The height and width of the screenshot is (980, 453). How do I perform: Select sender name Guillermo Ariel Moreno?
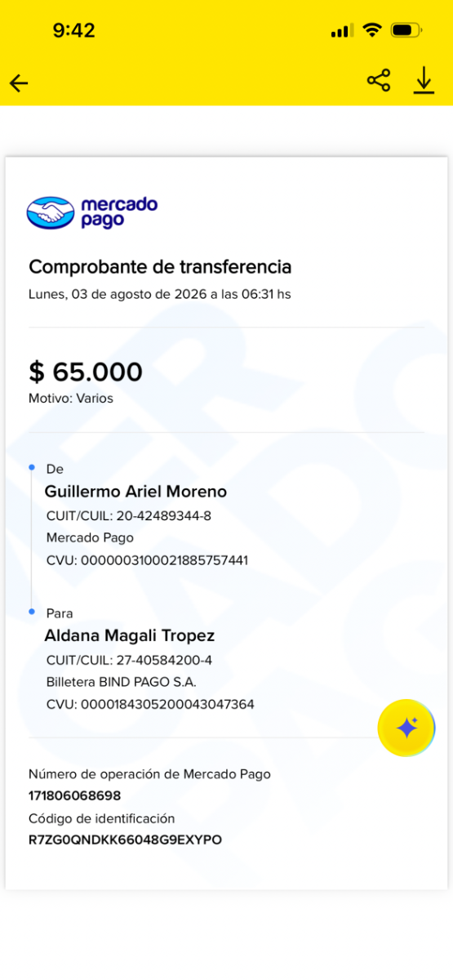tap(135, 492)
